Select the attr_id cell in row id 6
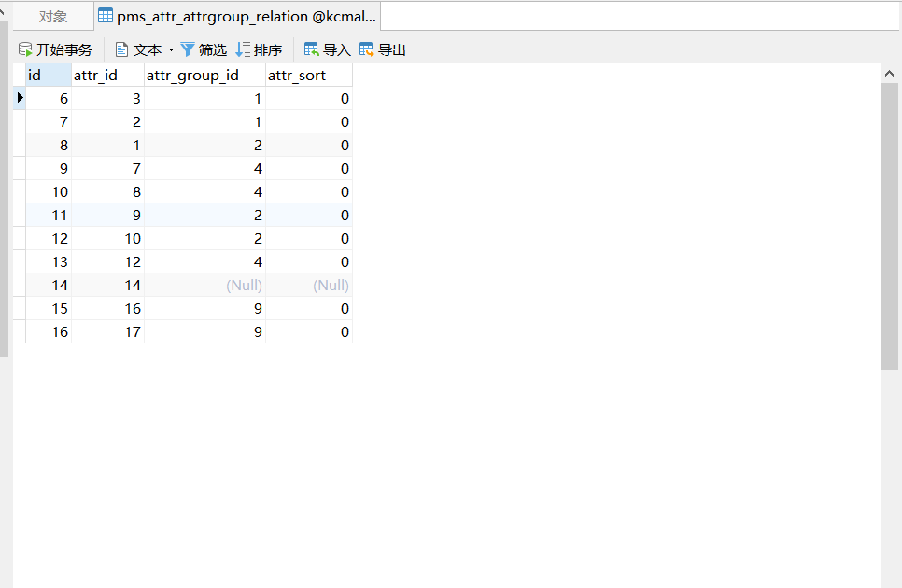Screen dimensions: 902x588 [107, 98]
